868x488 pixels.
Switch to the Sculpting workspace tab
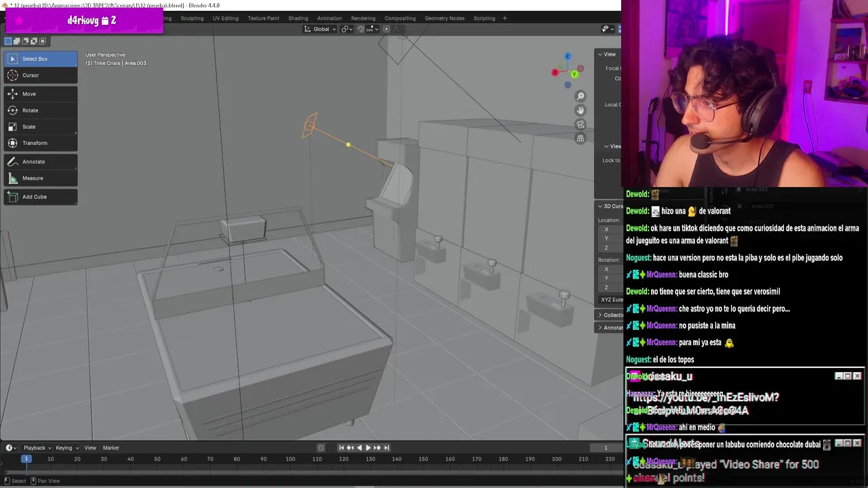click(x=192, y=18)
